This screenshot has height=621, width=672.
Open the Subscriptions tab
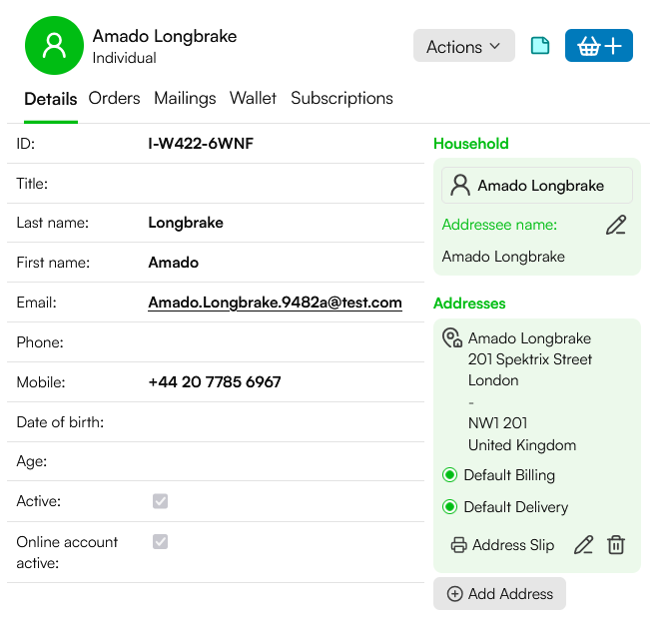pos(341,98)
